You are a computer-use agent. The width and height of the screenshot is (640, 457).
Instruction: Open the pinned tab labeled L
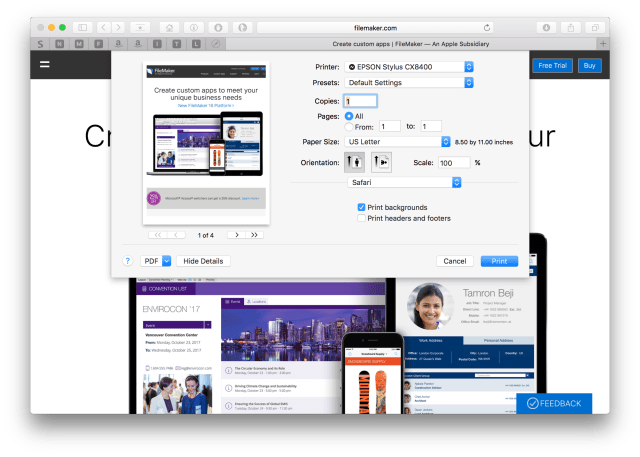tap(196, 44)
